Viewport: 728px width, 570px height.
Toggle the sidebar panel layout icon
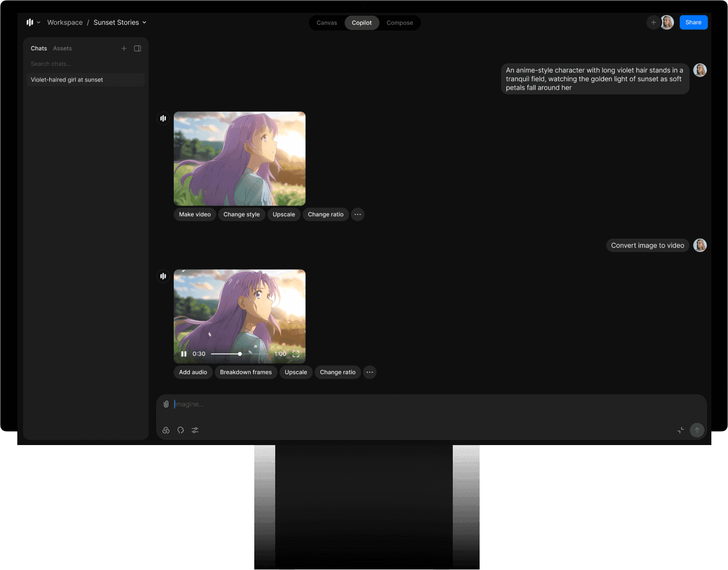point(137,48)
